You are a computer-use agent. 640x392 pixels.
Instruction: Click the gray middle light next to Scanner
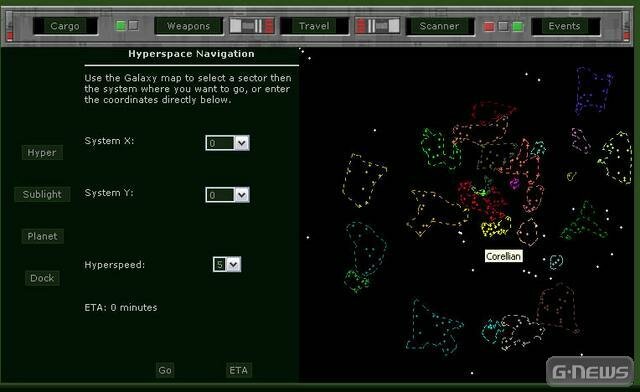click(503, 26)
